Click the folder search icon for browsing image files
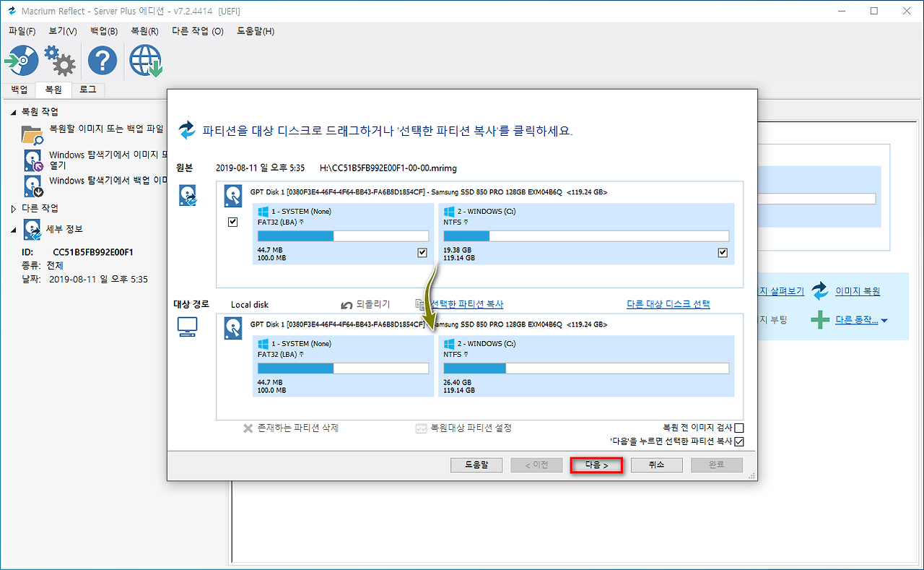Viewport: 924px width, 570px height. (32, 134)
